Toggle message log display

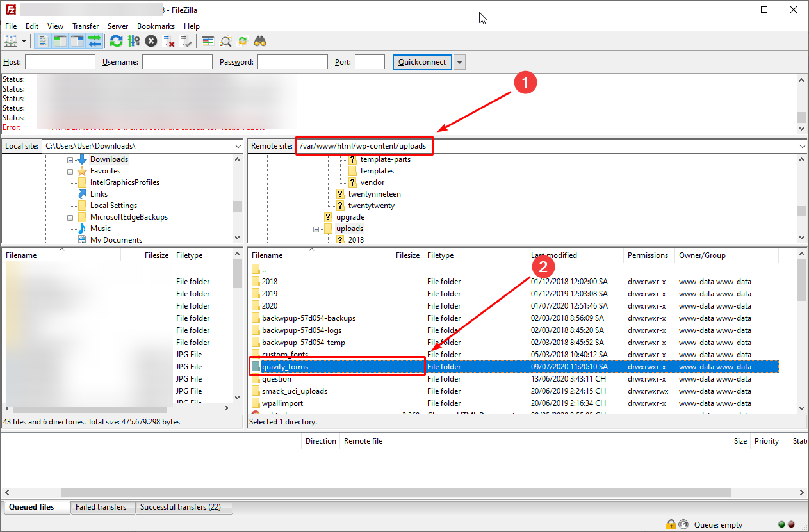click(x=43, y=41)
